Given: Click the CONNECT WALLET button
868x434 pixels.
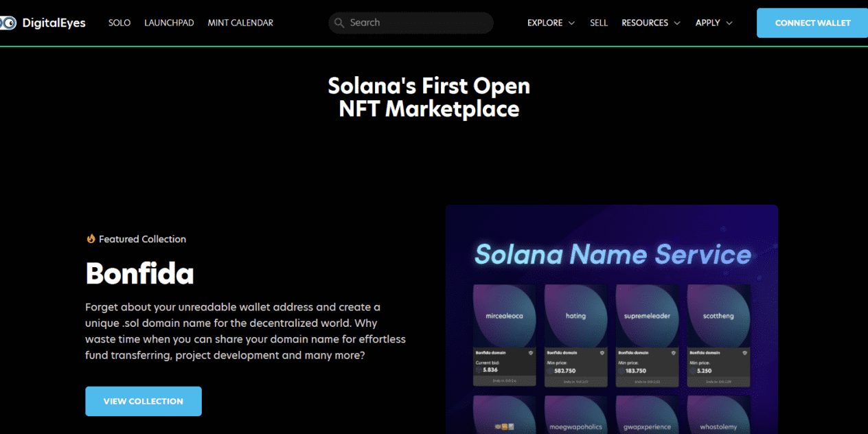Looking at the screenshot, I should point(812,23).
